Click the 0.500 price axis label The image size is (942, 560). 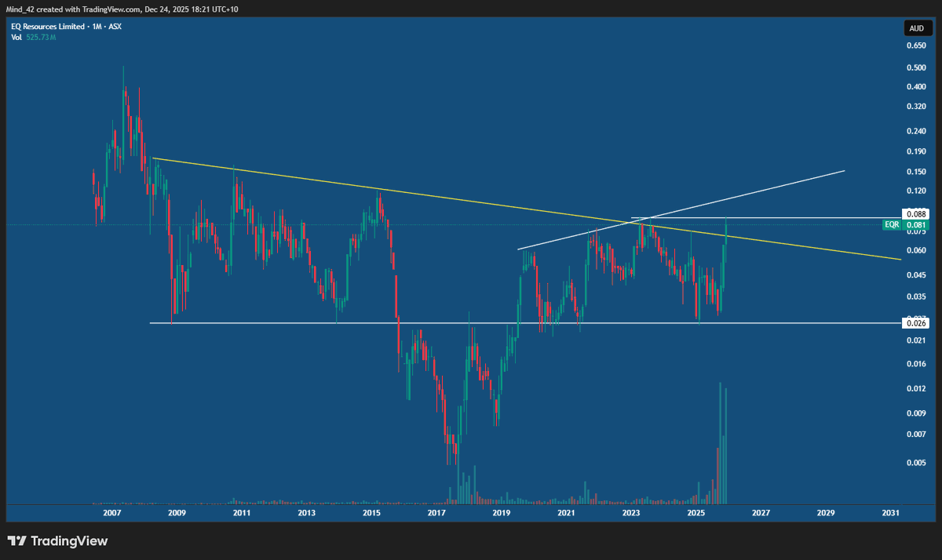[915, 67]
